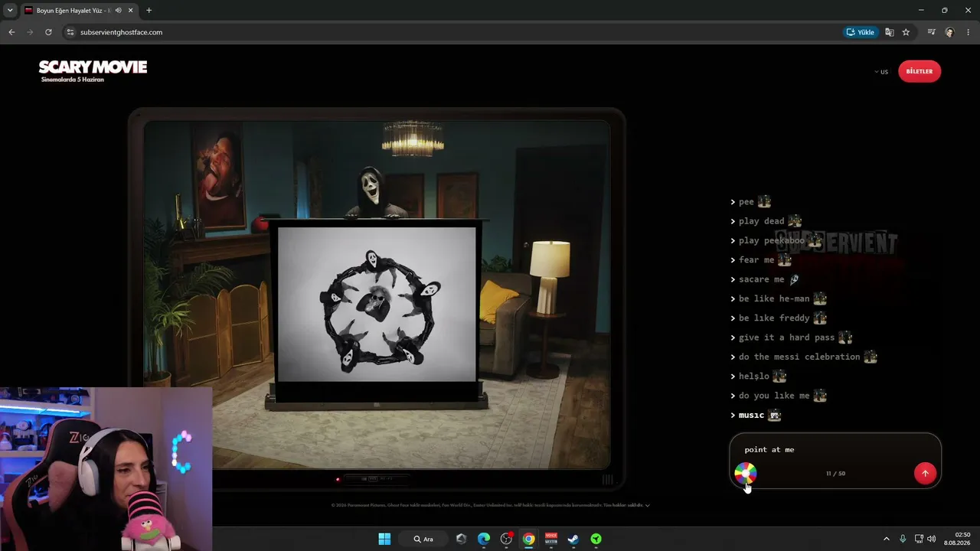980x551 pixels.
Task: Reload the page with refresh icon
Action: pyautogui.click(x=48, y=32)
